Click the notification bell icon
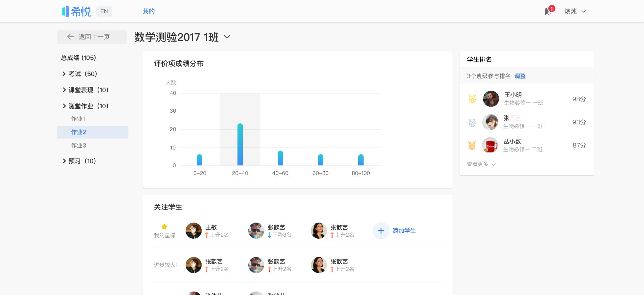Viewport: 644px width, 295px height. point(548,11)
